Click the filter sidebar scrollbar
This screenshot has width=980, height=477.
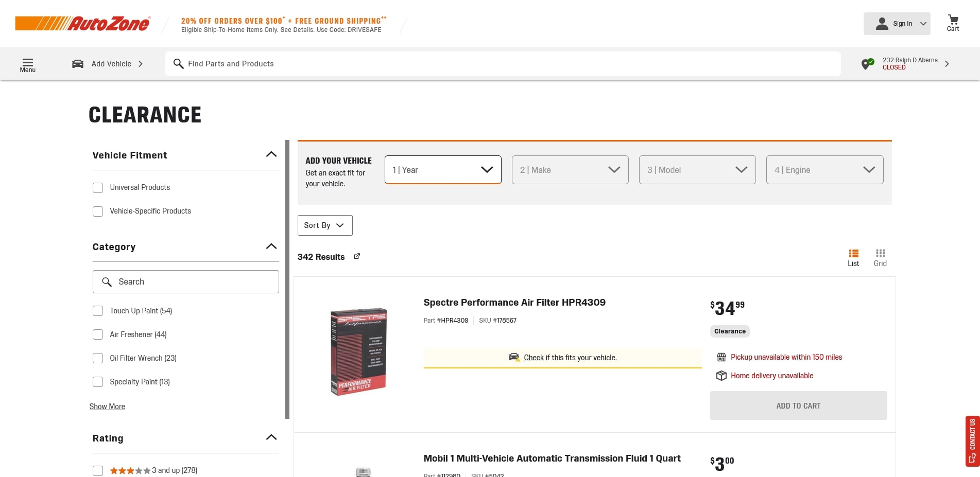pos(287,278)
